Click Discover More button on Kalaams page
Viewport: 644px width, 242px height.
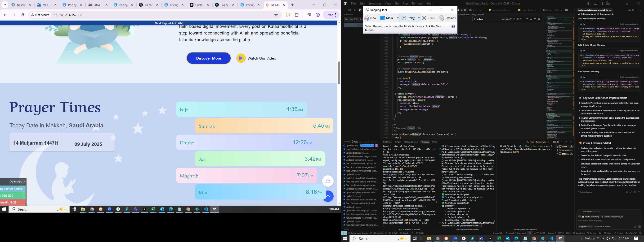tap(209, 58)
